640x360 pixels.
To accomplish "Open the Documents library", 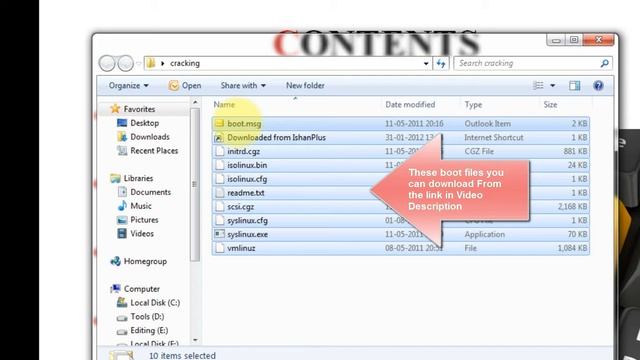I will pyautogui.click(x=144, y=192).
